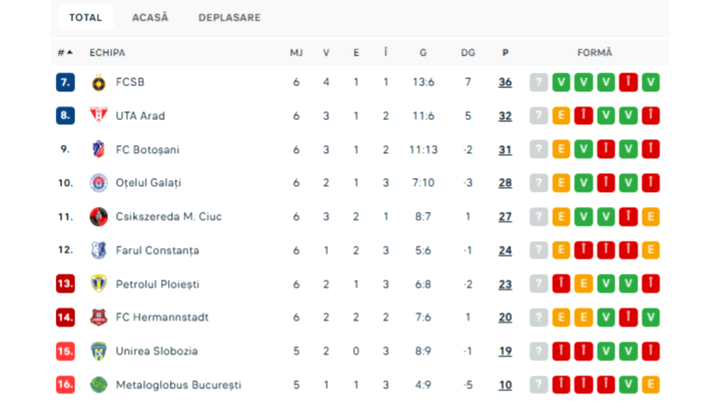Open FCSB's 36 points link

coord(505,82)
